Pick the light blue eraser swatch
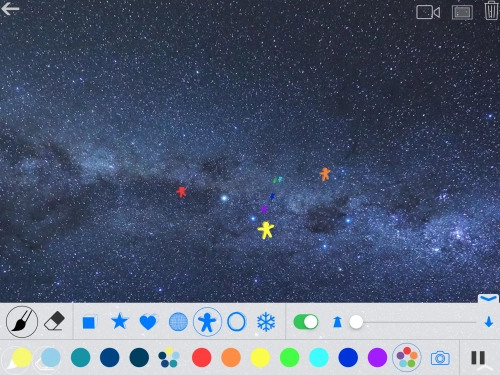The image size is (500, 375). tap(51, 358)
